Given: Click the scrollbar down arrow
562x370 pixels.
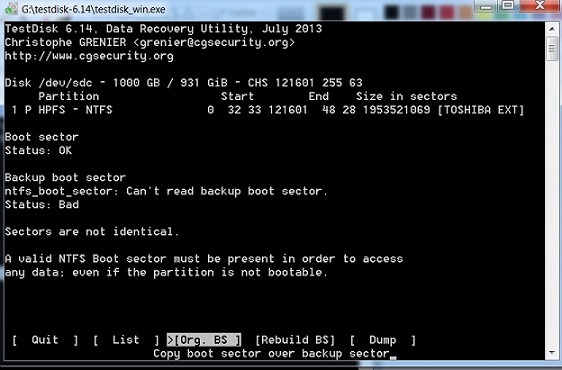Looking at the screenshot, I should (x=552, y=352).
